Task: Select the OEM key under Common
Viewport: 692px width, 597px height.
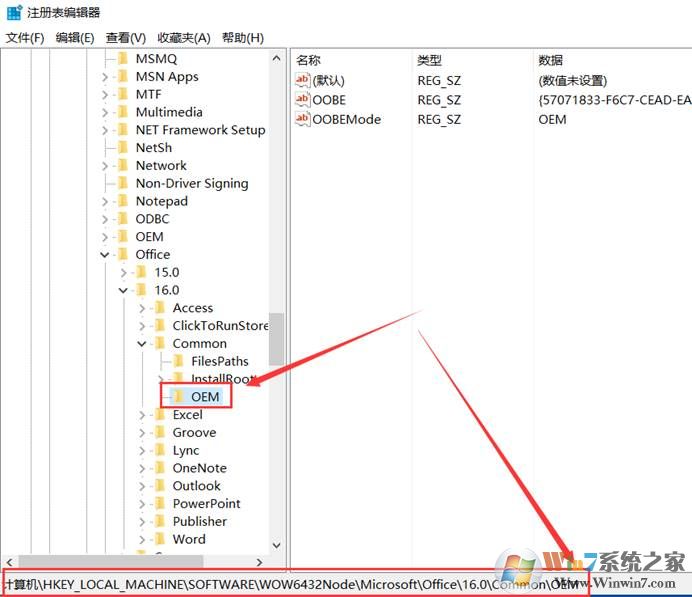Action: pos(205,397)
